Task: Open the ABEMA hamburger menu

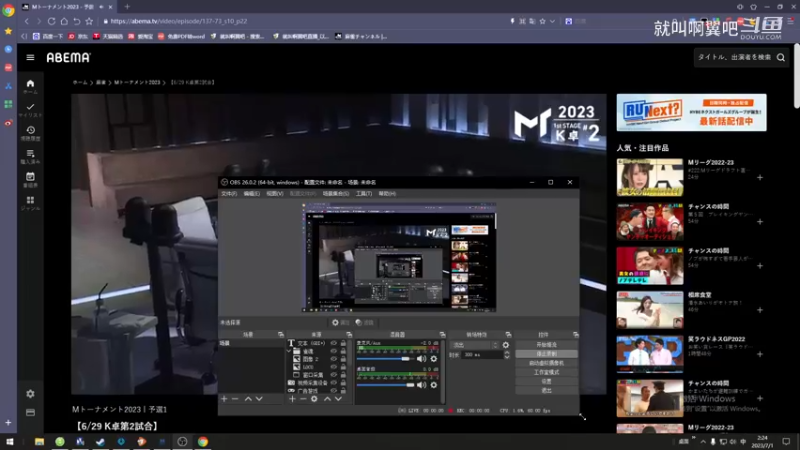Action: pyautogui.click(x=30, y=58)
